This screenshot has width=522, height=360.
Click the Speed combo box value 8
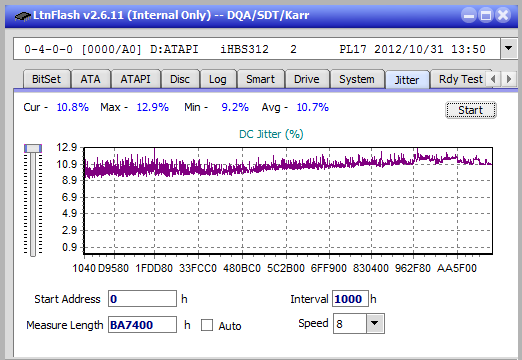point(350,323)
